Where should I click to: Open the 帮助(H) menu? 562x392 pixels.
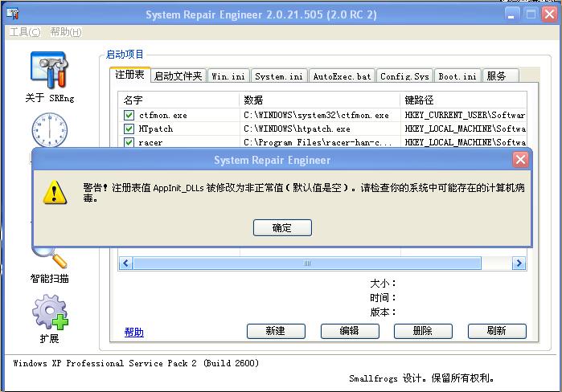[66, 32]
